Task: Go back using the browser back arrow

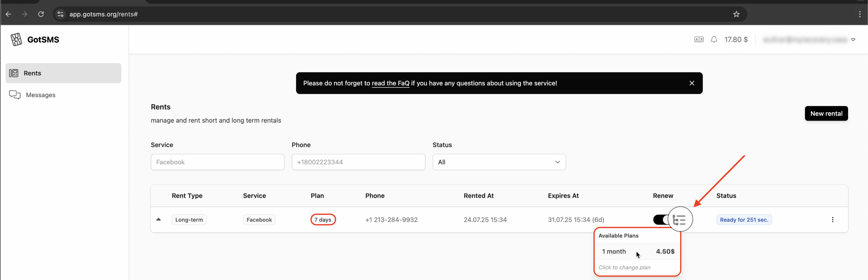Action: (8, 14)
